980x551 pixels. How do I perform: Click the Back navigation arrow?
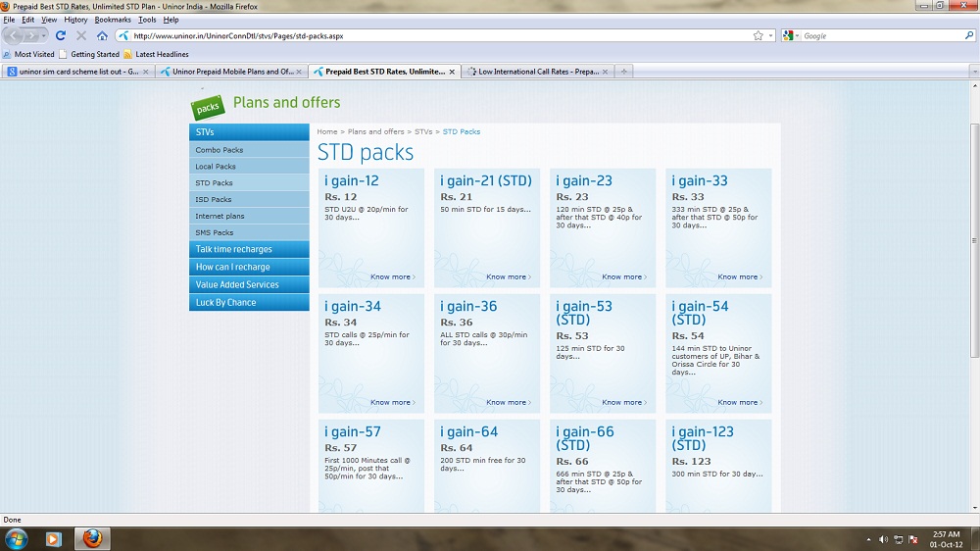pyautogui.click(x=14, y=35)
